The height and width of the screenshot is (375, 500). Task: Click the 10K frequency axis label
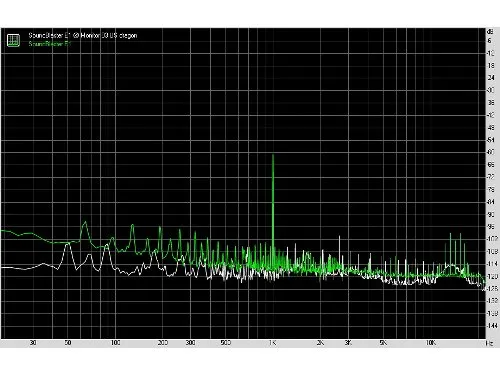(431, 343)
